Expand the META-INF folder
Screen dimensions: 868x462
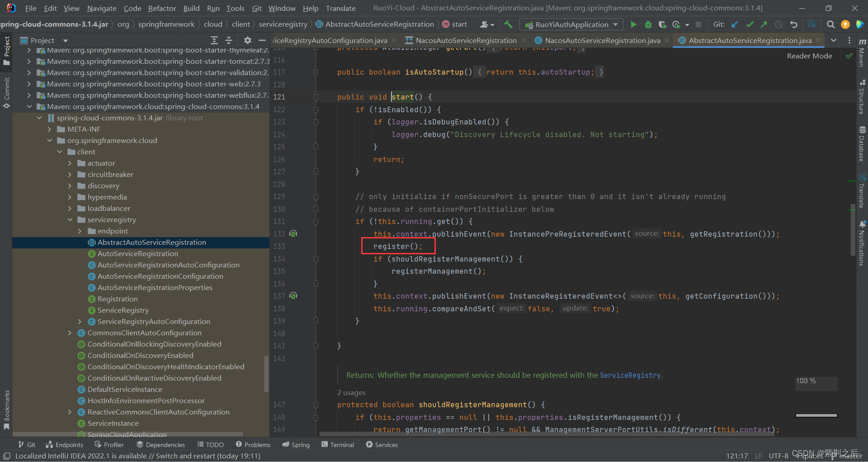(x=50, y=129)
